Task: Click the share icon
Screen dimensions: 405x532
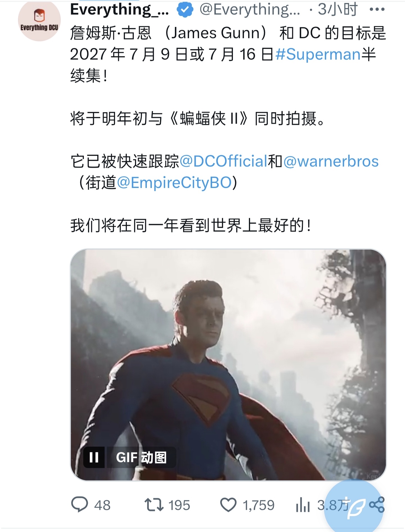Action: 377,505
